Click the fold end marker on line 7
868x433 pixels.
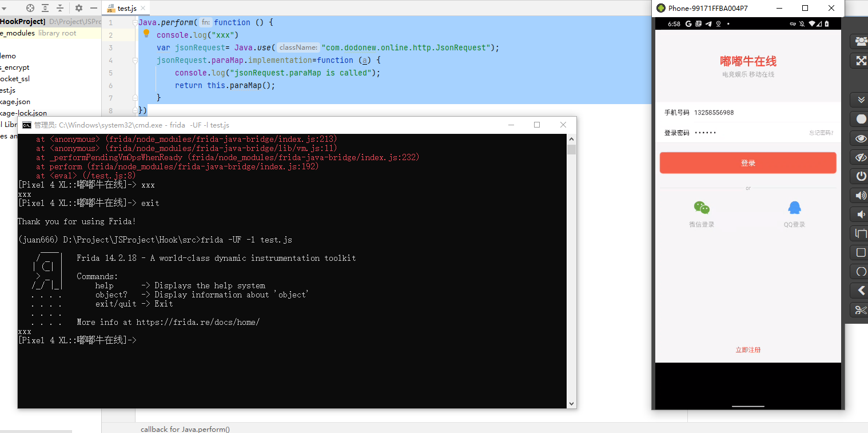135,98
